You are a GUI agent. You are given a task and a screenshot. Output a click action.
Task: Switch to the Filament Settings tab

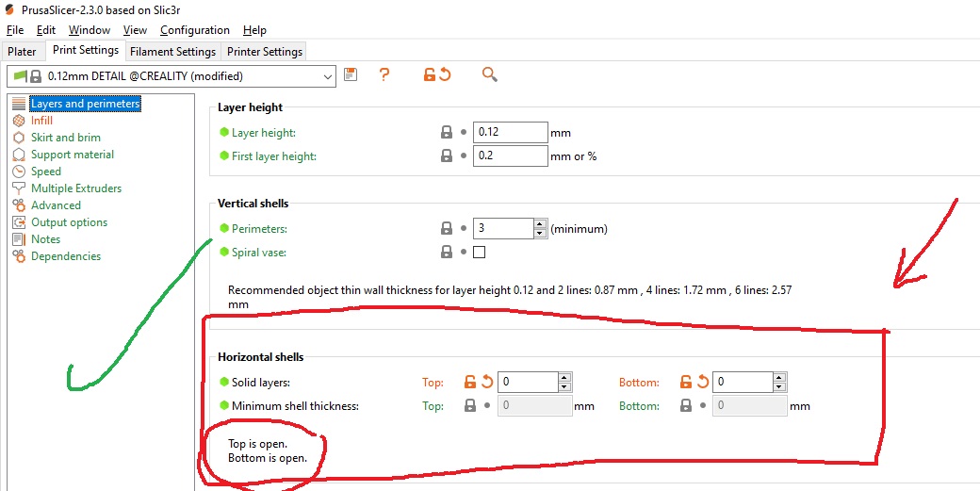(x=173, y=51)
